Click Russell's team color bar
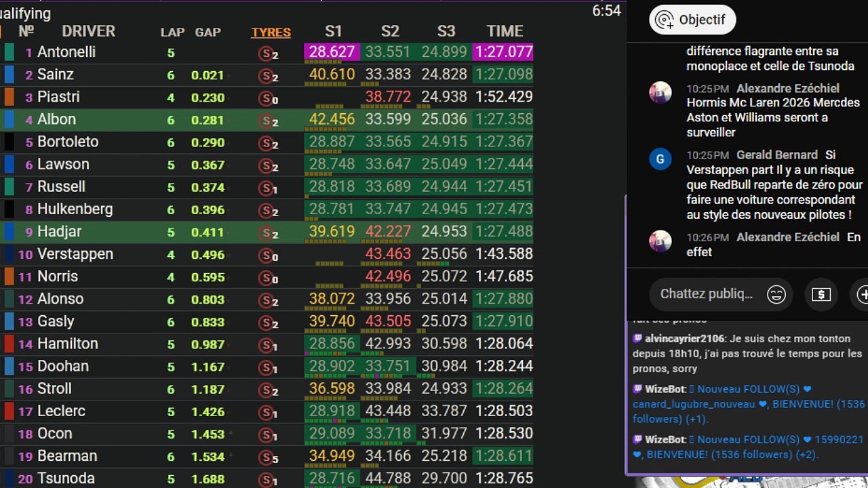 coord(9,186)
